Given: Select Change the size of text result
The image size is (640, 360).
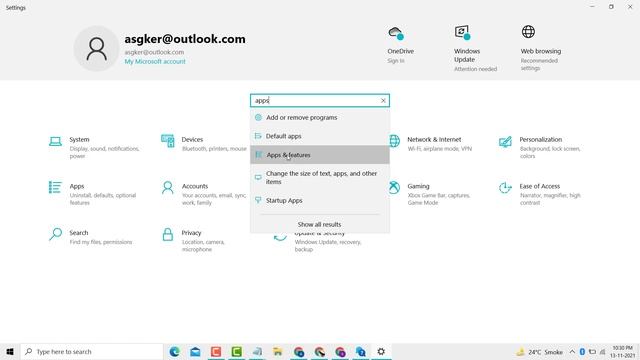Looking at the screenshot, I should [x=320, y=177].
